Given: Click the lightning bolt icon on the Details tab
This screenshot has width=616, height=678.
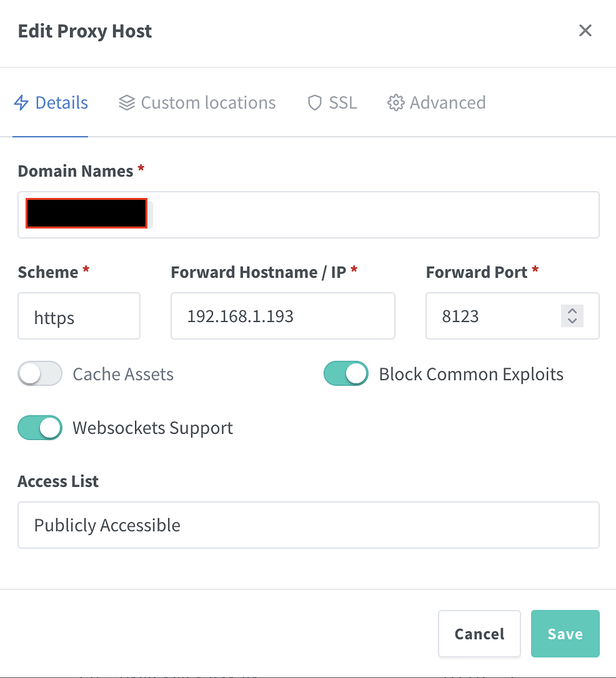Looking at the screenshot, I should click(x=21, y=102).
